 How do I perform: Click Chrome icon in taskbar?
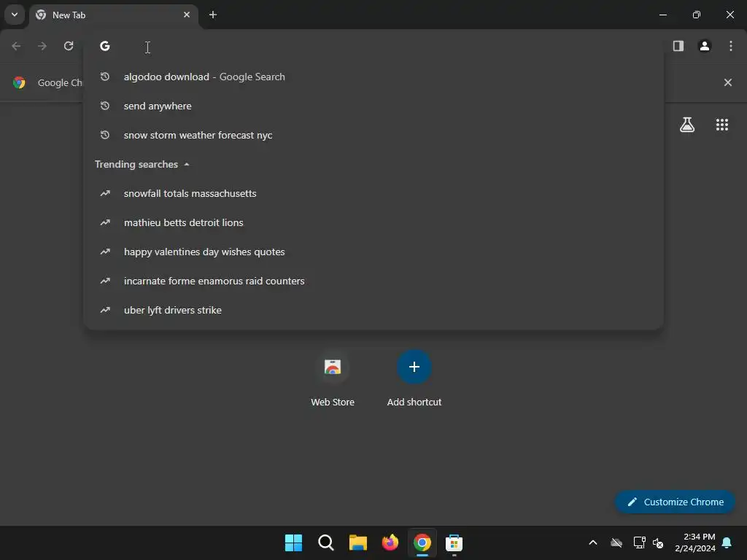(422, 542)
